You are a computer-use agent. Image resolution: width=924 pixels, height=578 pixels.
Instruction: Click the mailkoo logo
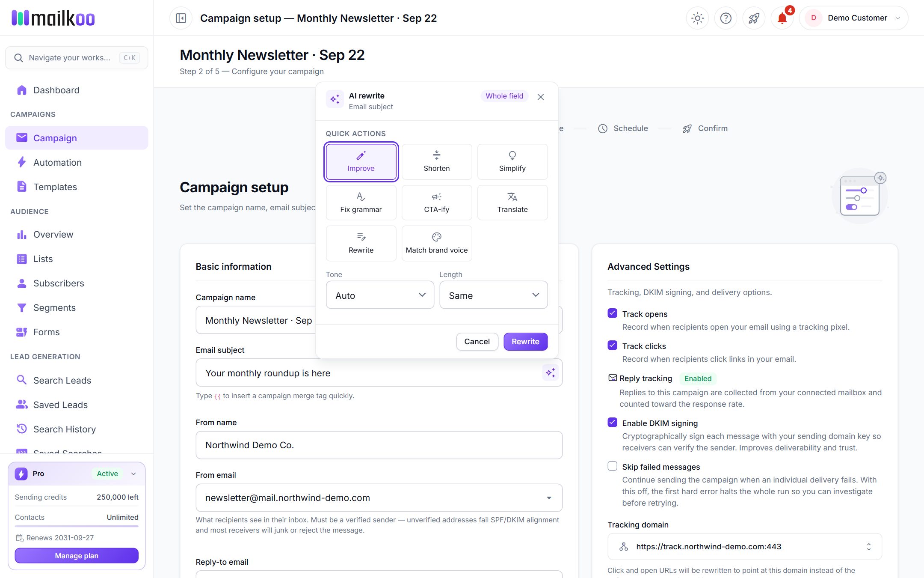click(53, 18)
